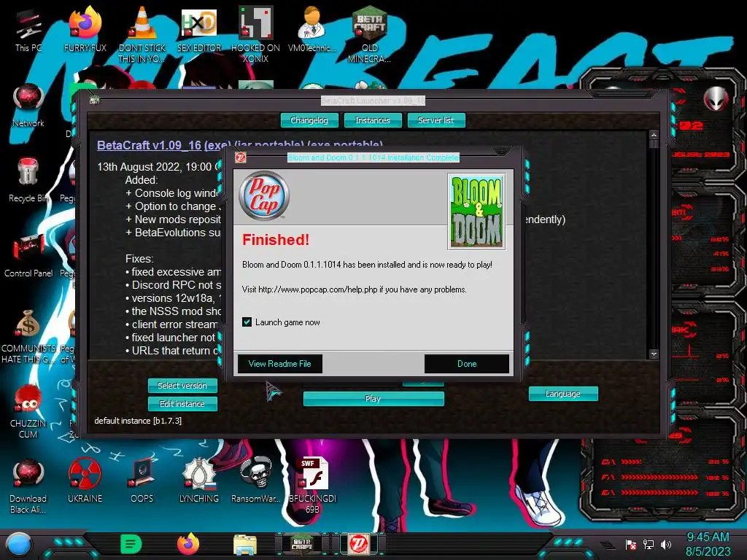
Task: Launch Firefox from the taskbar
Action: [188, 544]
